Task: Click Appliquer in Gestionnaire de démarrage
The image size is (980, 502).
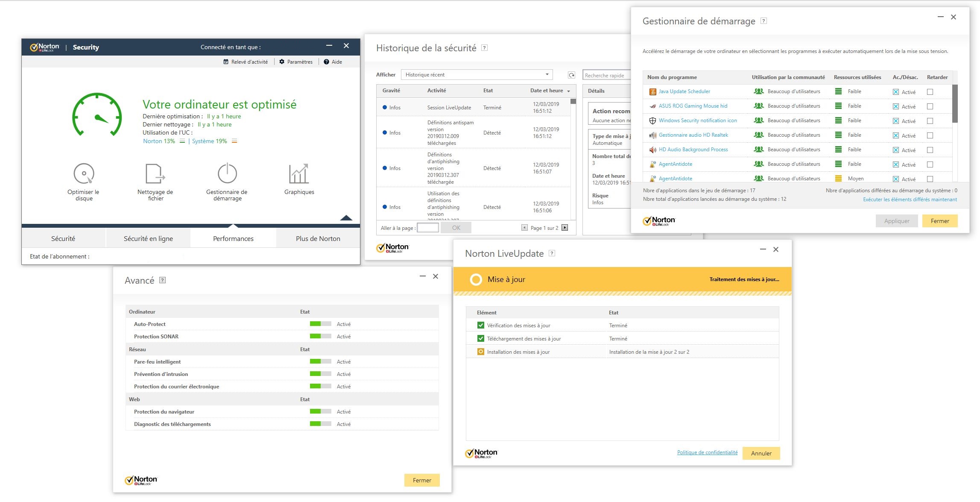Action: (896, 221)
